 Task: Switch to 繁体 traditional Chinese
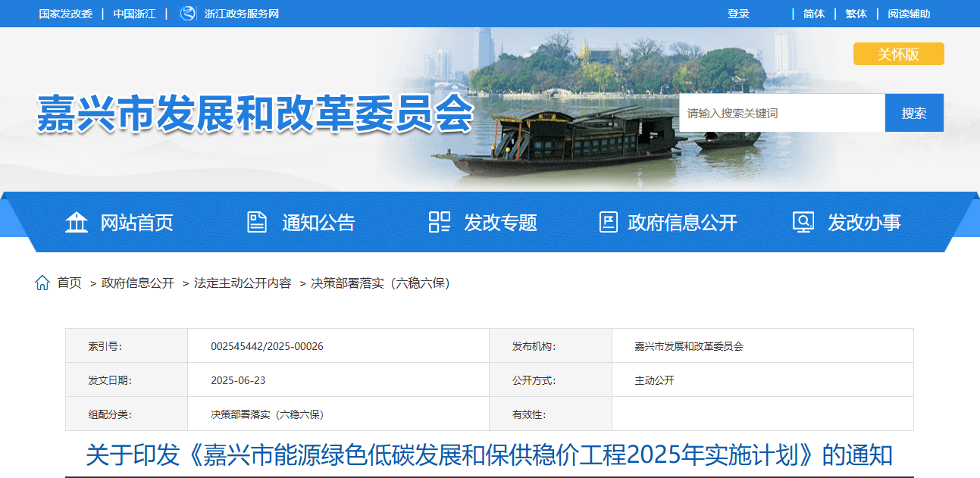[x=856, y=14]
